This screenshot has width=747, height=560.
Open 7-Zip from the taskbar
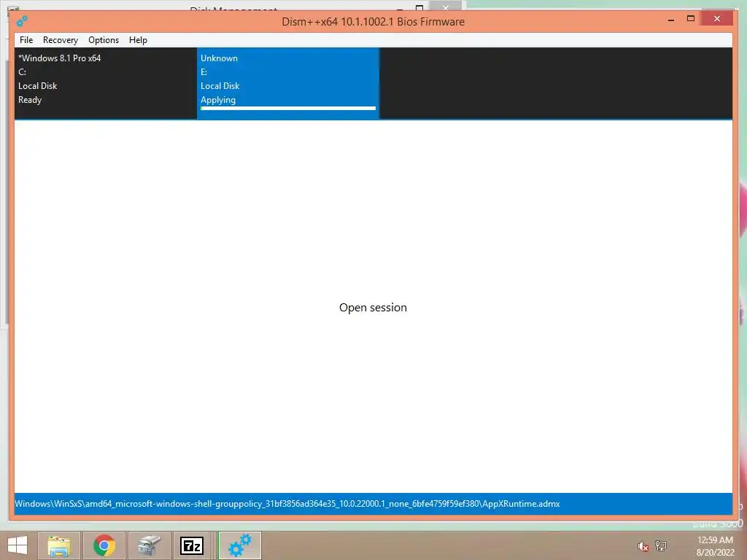[x=192, y=545]
